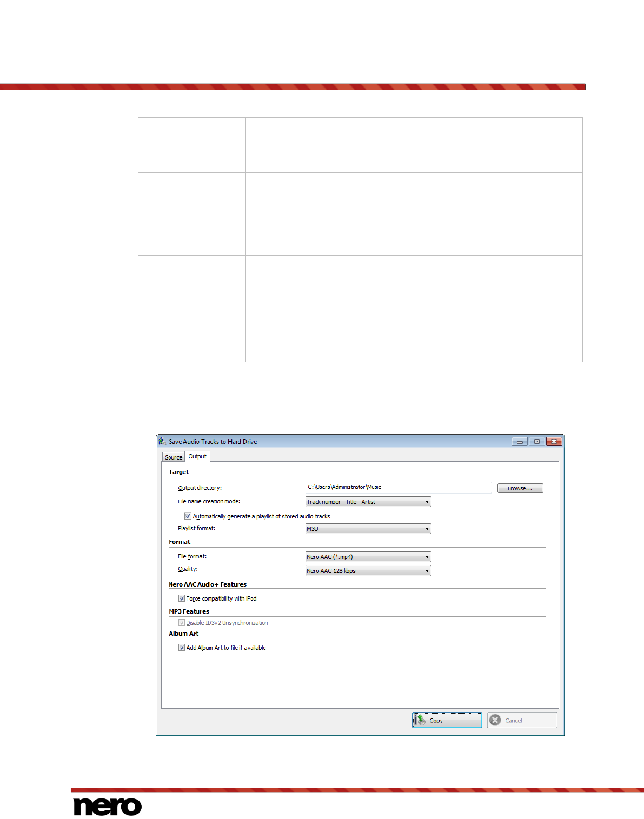Toggle Force compatibility with iPod checkbox
This screenshot has width=644, height=819.
(x=182, y=598)
